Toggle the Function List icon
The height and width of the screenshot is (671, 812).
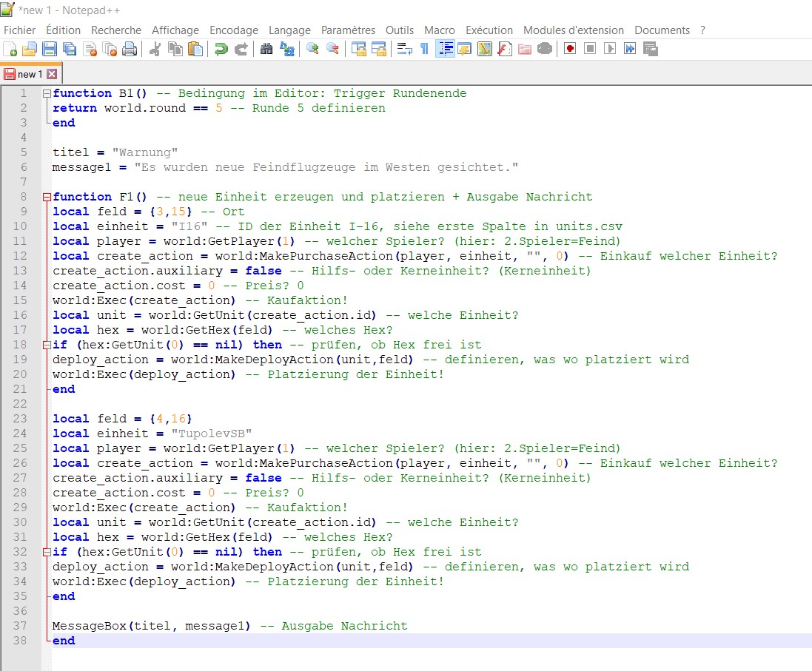point(504,49)
